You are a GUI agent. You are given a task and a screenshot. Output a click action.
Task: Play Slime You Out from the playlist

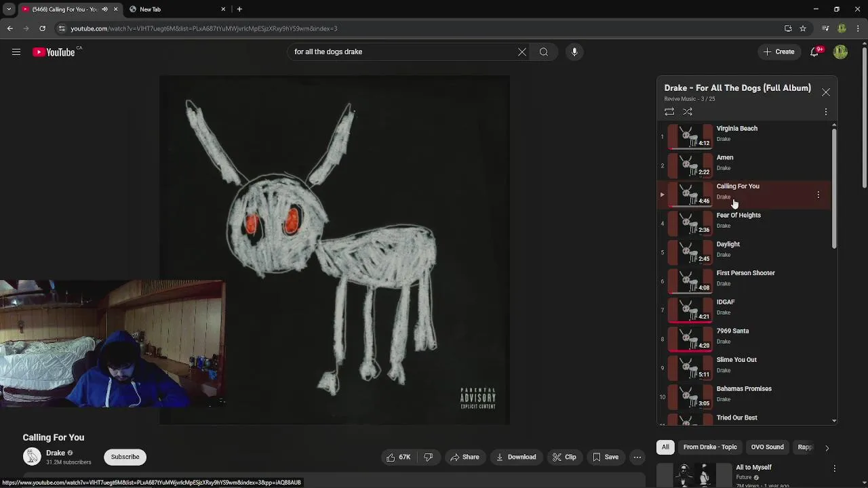[x=745, y=368]
